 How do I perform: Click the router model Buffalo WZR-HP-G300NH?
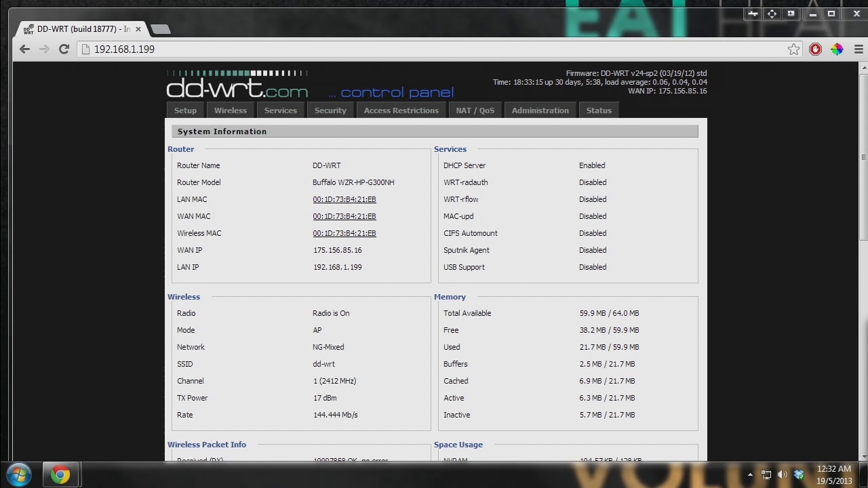tap(353, 182)
